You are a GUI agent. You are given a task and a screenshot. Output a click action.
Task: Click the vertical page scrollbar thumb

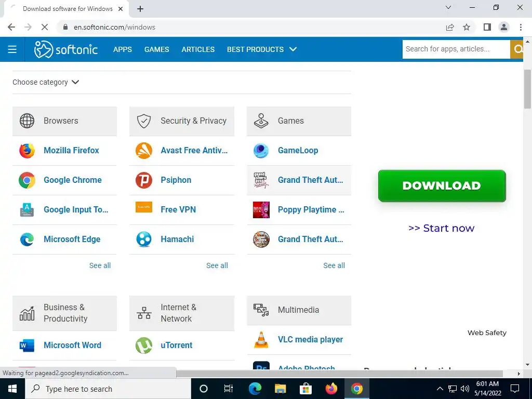coord(527,89)
